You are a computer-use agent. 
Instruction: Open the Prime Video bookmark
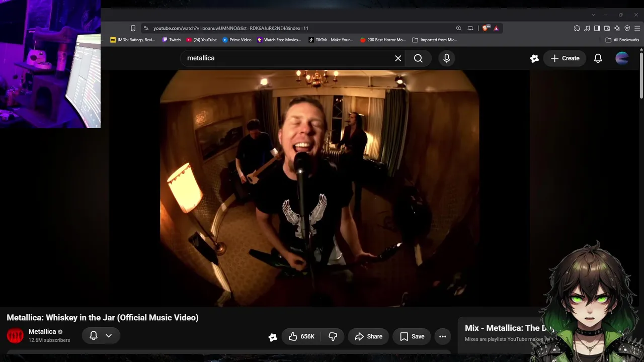237,40
